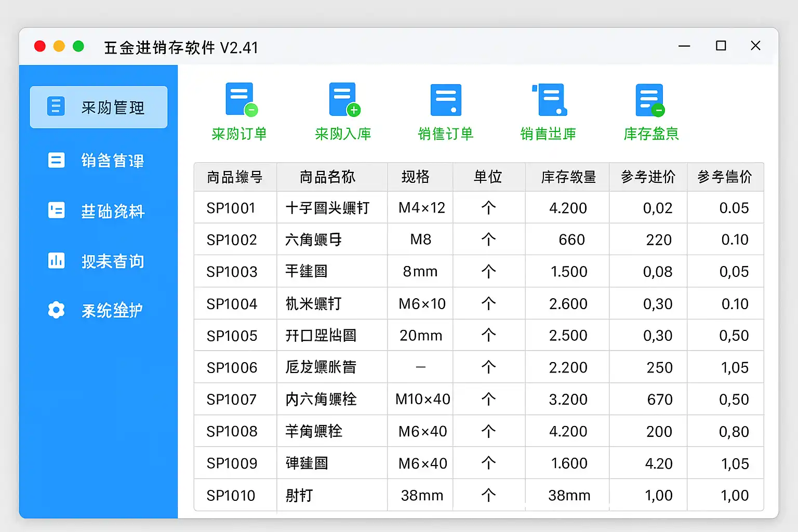Open the 销售订单 document icon
This screenshot has width=798, height=532.
(x=446, y=100)
